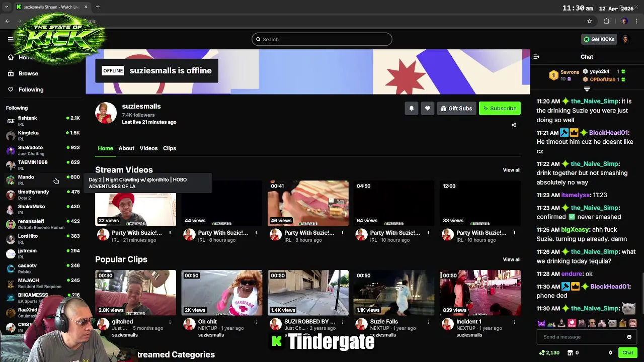Click BlockHead01 username in phone ded message
Screen dimensions: 644x362
tap(609, 287)
